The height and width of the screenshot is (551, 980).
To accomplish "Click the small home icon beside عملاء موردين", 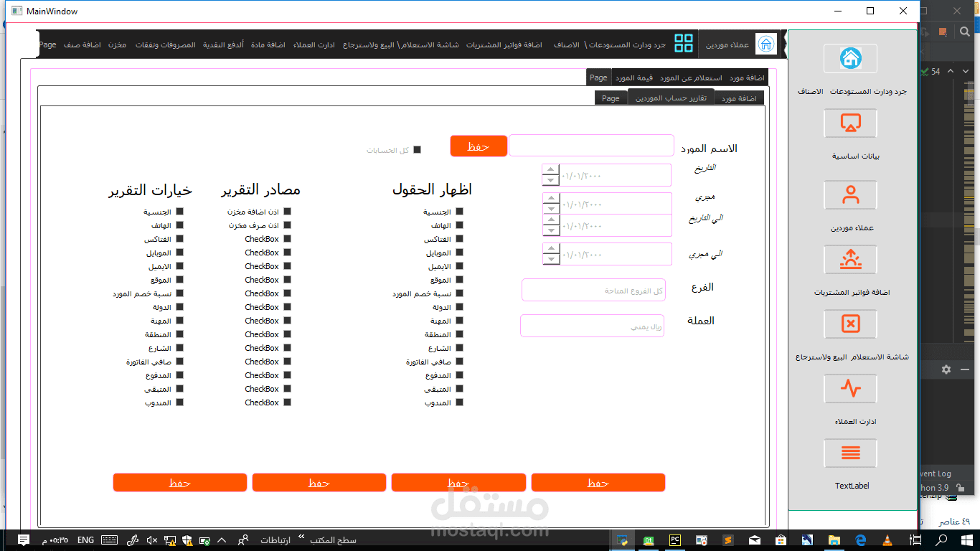I will click(766, 44).
